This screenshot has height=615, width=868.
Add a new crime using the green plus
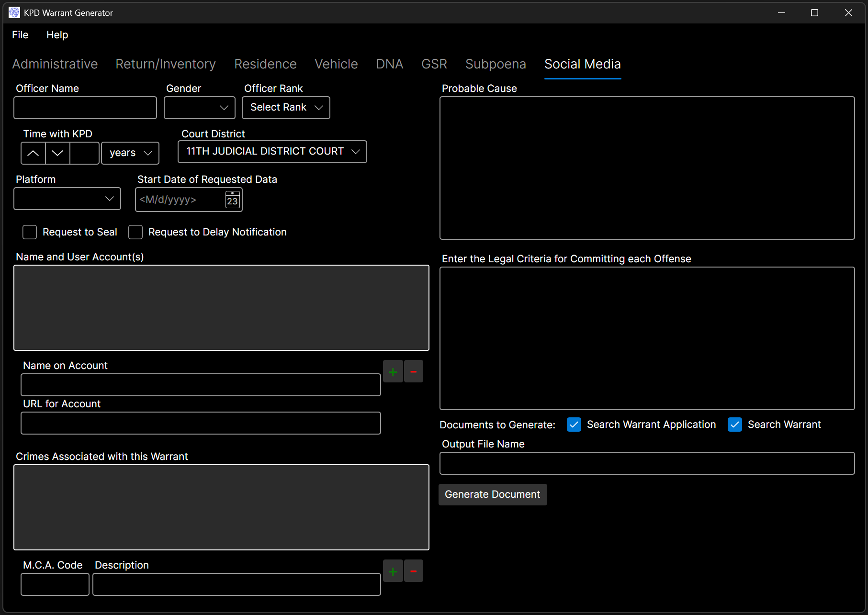(393, 571)
